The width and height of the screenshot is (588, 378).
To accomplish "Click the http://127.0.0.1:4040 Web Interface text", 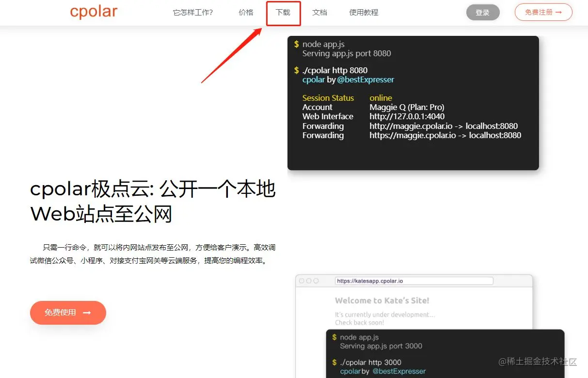I will (407, 116).
